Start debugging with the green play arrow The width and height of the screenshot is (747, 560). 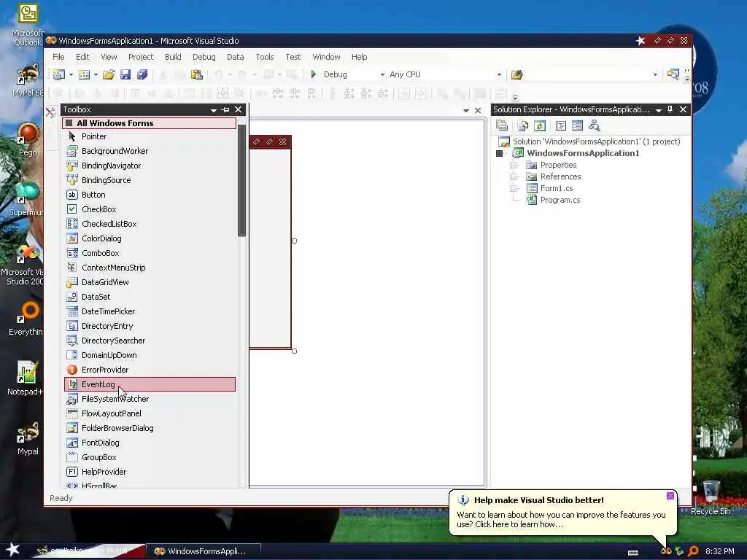coord(314,74)
